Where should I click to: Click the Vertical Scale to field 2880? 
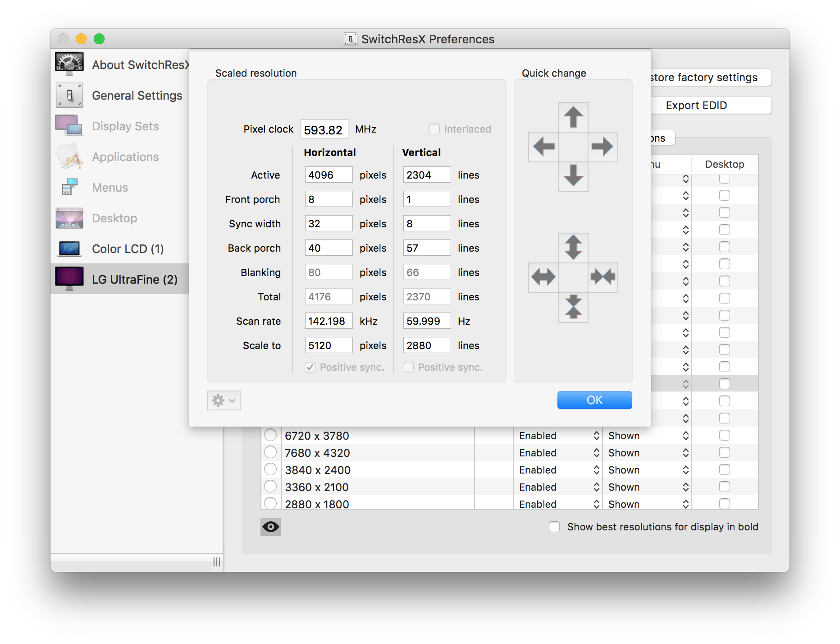(427, 345)
